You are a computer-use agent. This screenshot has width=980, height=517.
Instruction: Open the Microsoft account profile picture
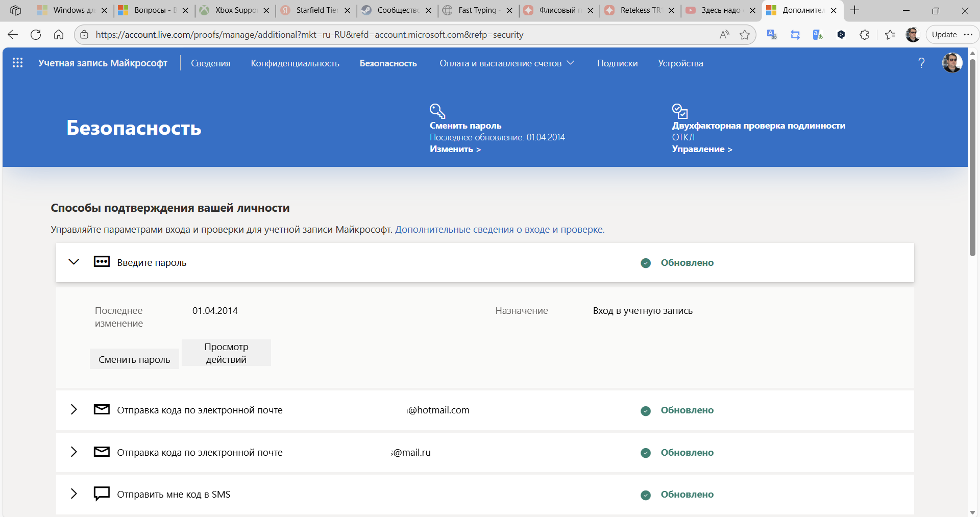click(x=952, y=63)
